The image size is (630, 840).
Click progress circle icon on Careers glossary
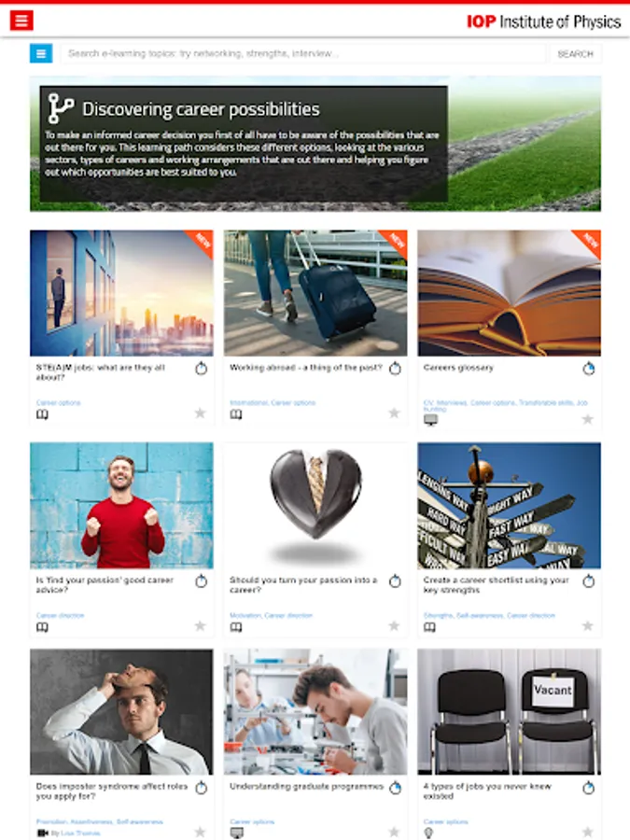[x=588, y=368]
